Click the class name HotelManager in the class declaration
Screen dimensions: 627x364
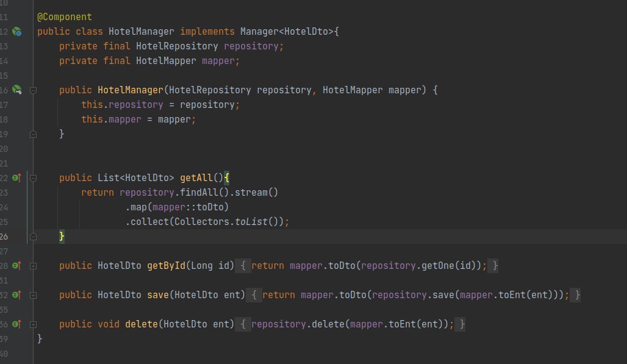(x=141, y=32)
